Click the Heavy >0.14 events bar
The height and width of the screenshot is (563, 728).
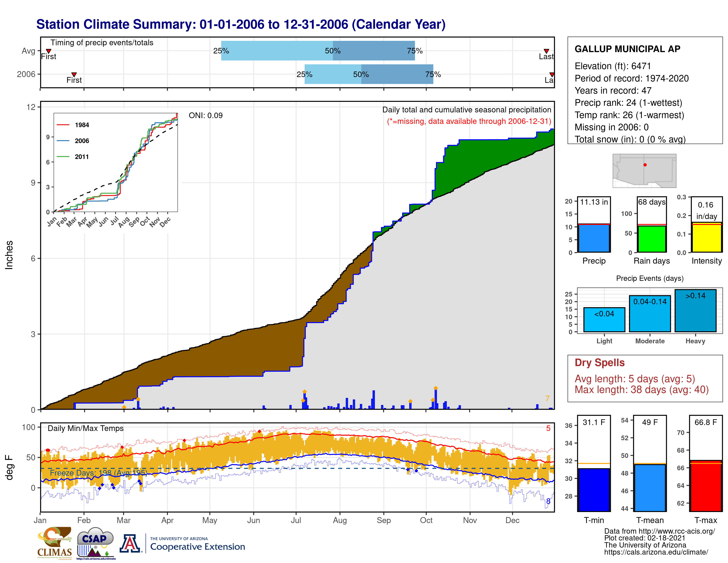[695, 310]
